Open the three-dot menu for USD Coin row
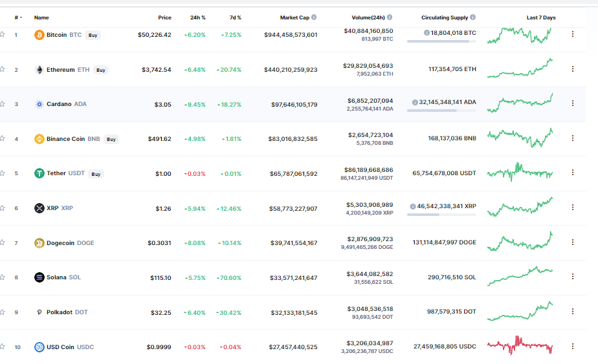Image resolution: width=598 pixels, height=364 pixels. (573, 346)
